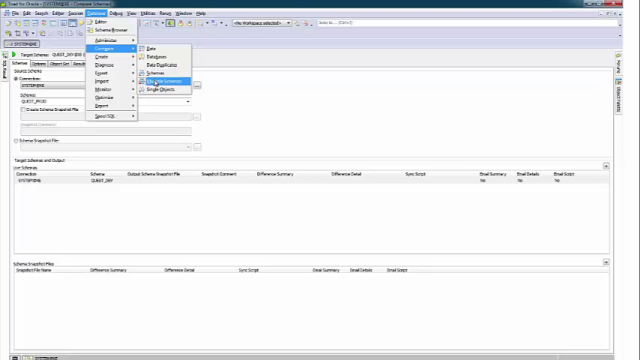Screen dimensions: 640x360
Task: Expand the Export submenu
Action: point(111,73)
